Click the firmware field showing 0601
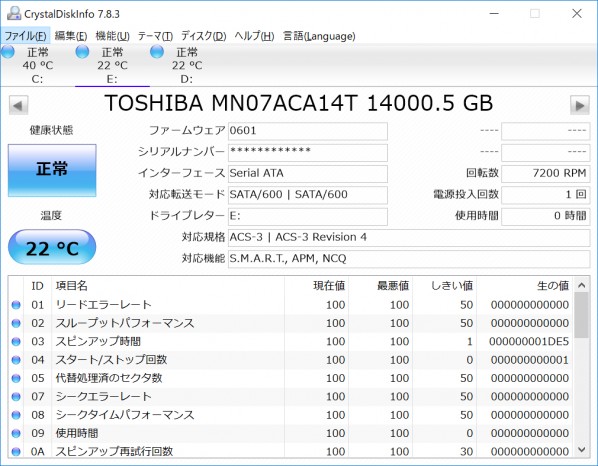Screen dimensions: 598x466 click(308, 131)
